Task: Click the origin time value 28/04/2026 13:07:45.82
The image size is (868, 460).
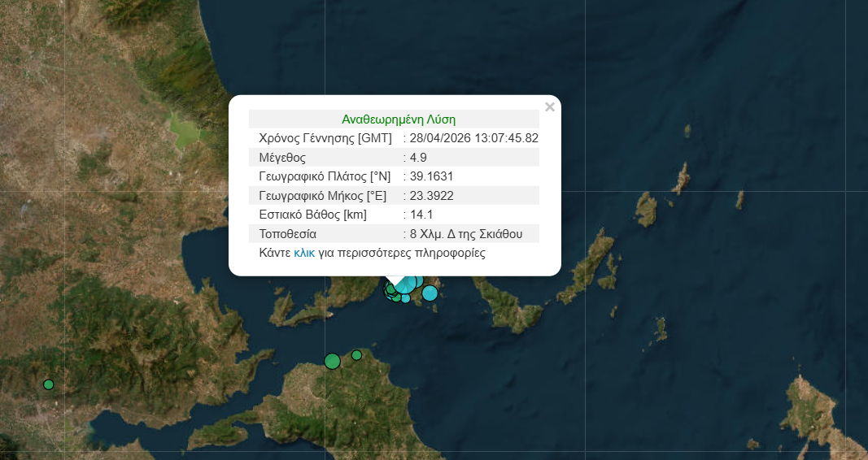Action: point(475,137)
